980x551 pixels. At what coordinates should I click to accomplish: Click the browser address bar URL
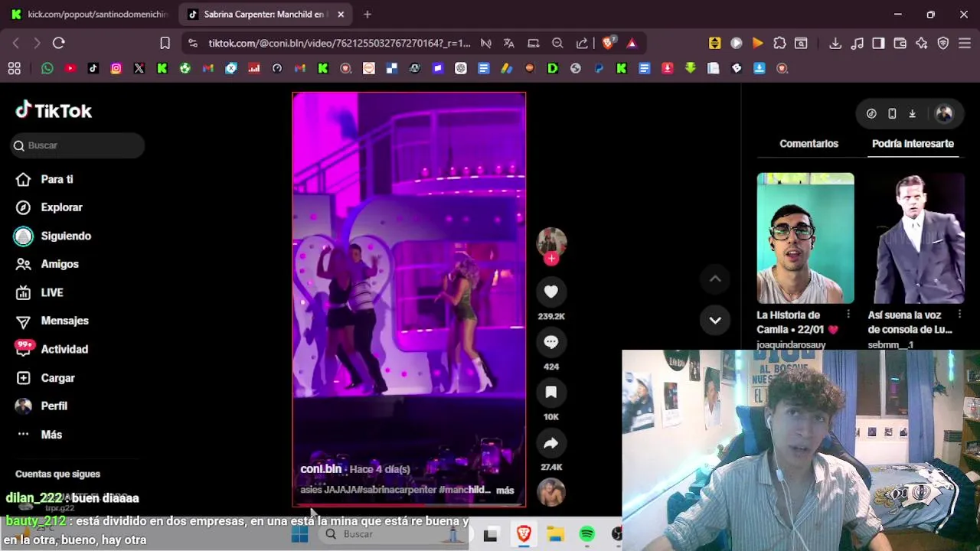click(339, 43)
